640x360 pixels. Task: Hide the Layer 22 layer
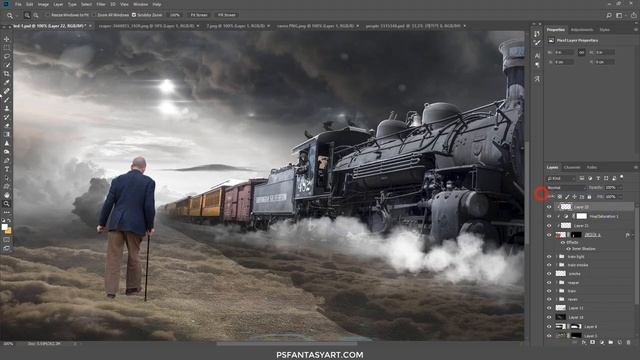tap(549, 207)
